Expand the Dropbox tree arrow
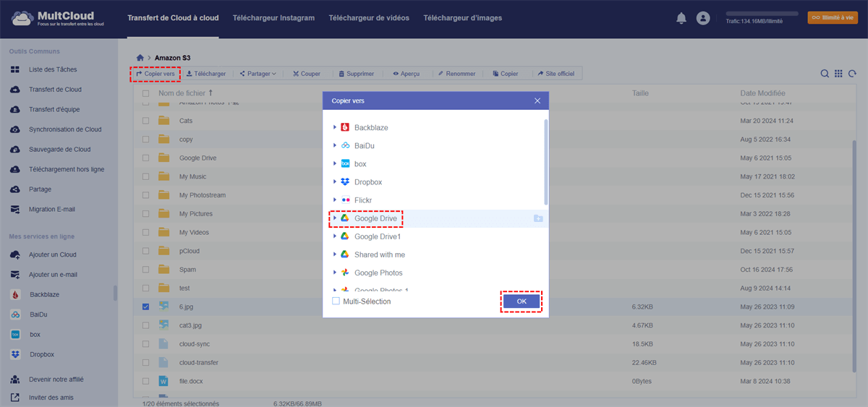 [335, 182]
